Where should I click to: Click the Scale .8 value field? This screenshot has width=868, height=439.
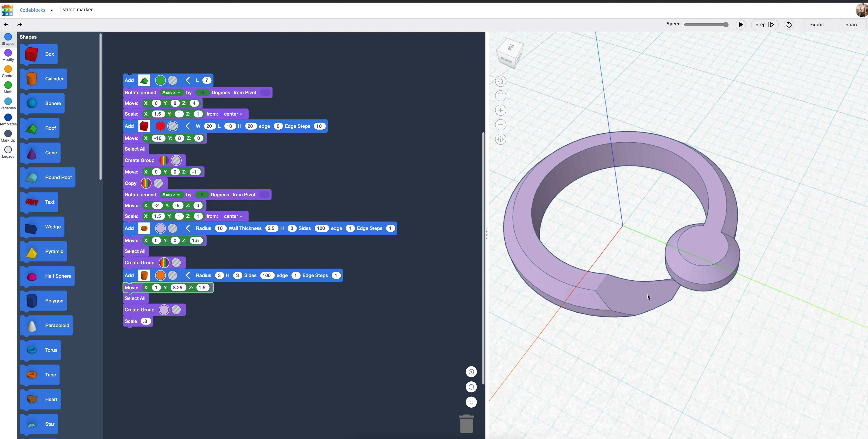point(145,321)
